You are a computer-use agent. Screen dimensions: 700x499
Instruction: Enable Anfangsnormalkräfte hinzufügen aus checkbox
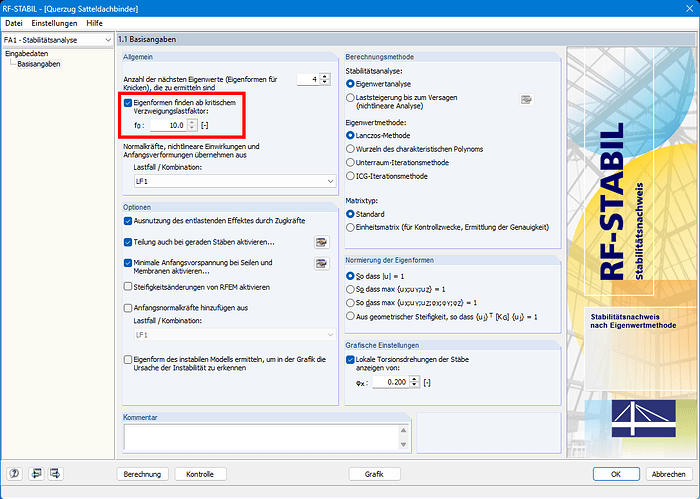(x=128, y=308)
